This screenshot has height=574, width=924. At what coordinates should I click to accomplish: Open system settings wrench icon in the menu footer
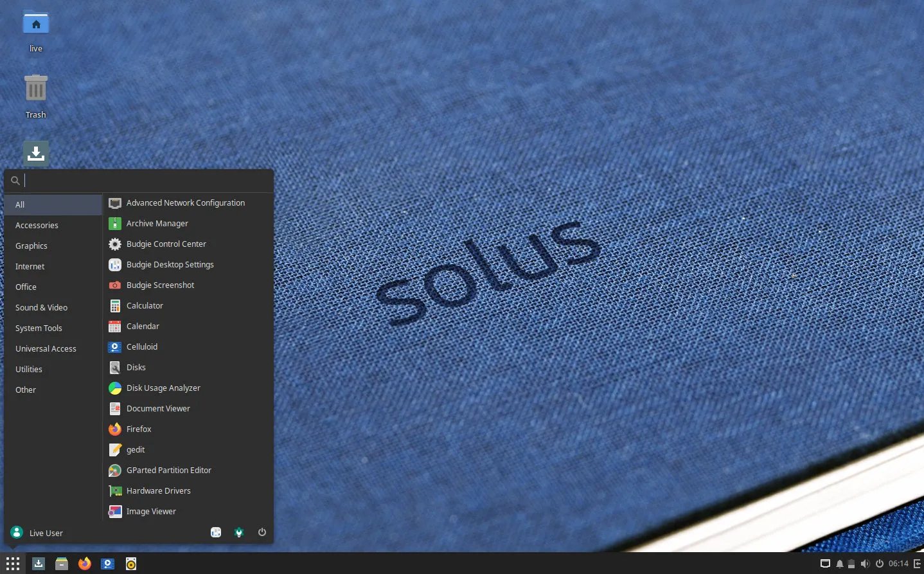click(x=239, y=532)
